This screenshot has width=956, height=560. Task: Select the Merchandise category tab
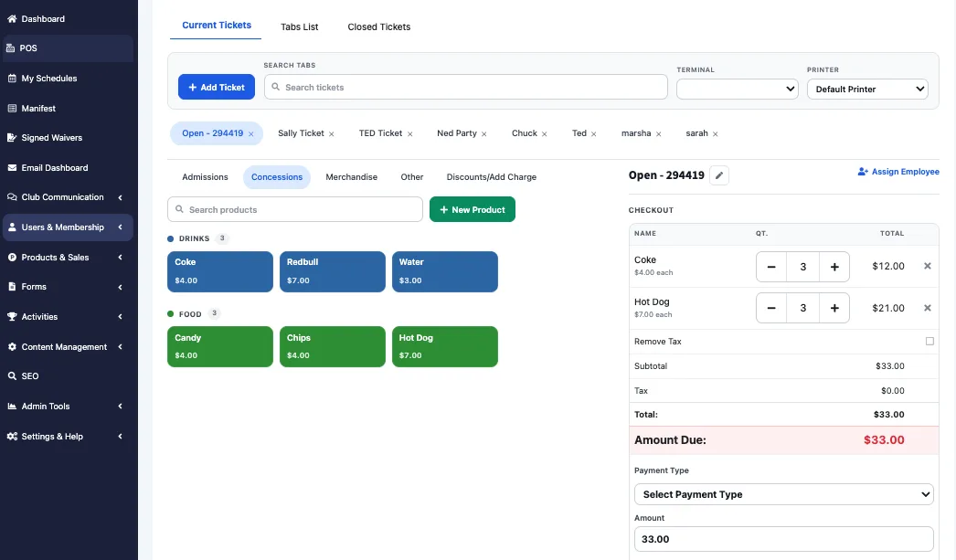[351, 177]
